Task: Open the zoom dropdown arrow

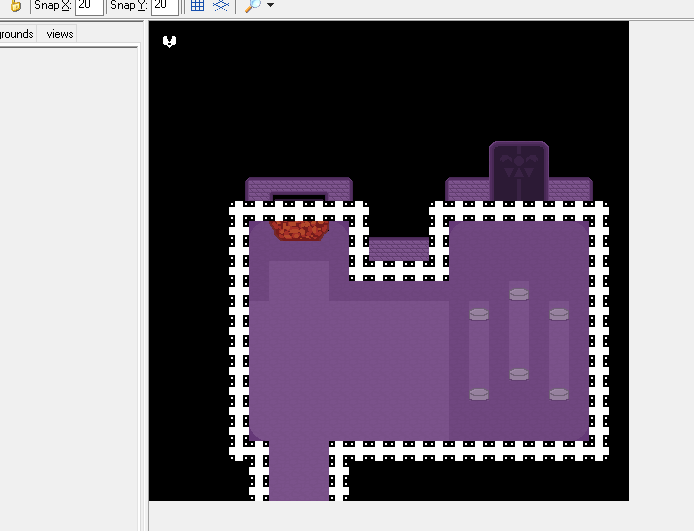Action: pyautogui.click(x=271, y=6)
